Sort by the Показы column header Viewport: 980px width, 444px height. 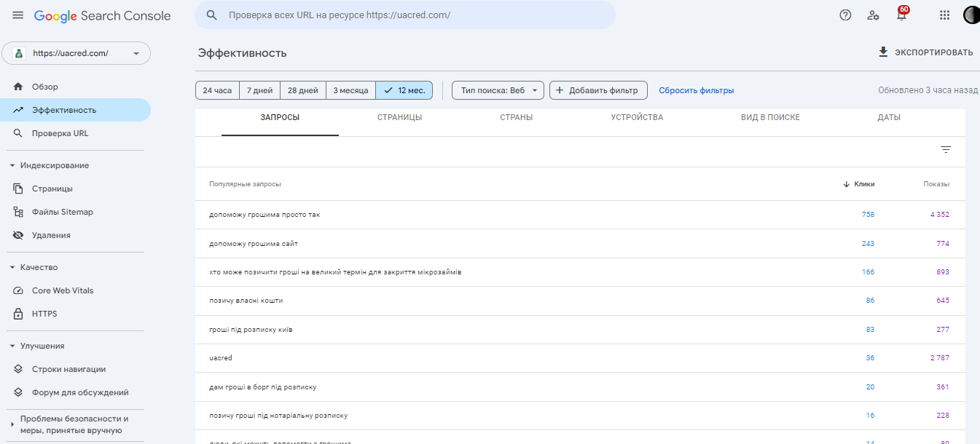(936, 184)
